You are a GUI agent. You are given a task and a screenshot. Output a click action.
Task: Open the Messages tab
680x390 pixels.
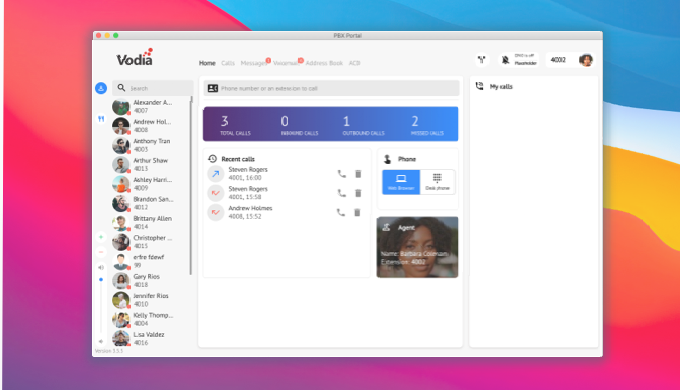[x=254, y=63]
